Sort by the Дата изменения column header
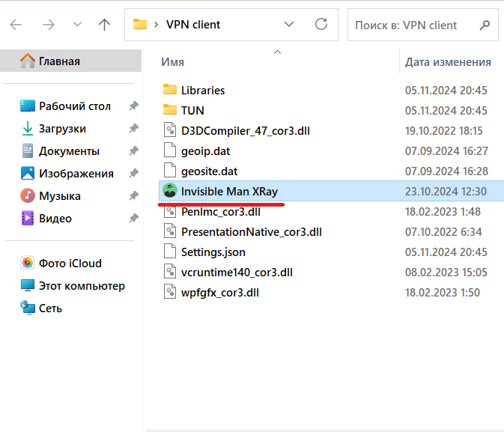This screenshot has width=504, height=432. (x=448, y=61)
